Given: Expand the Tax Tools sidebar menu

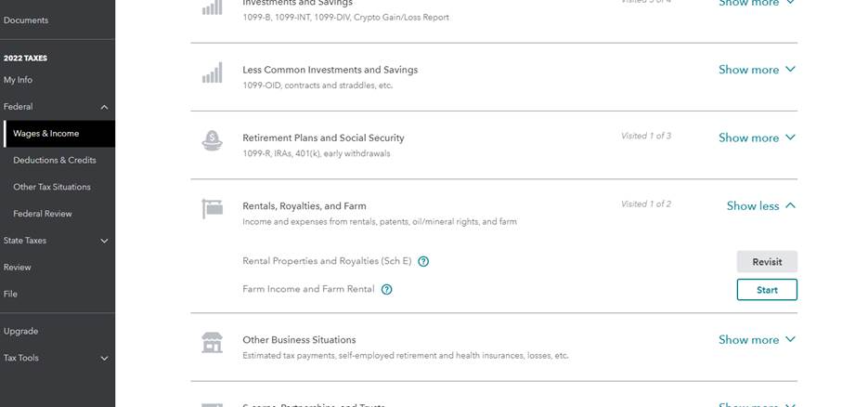Looking at the screenshot, I should (104, 359).
